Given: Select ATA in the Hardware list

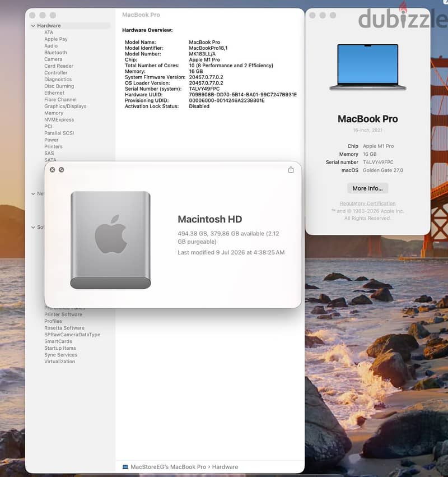Looking at the screenshot, I should tap(49, 33).
